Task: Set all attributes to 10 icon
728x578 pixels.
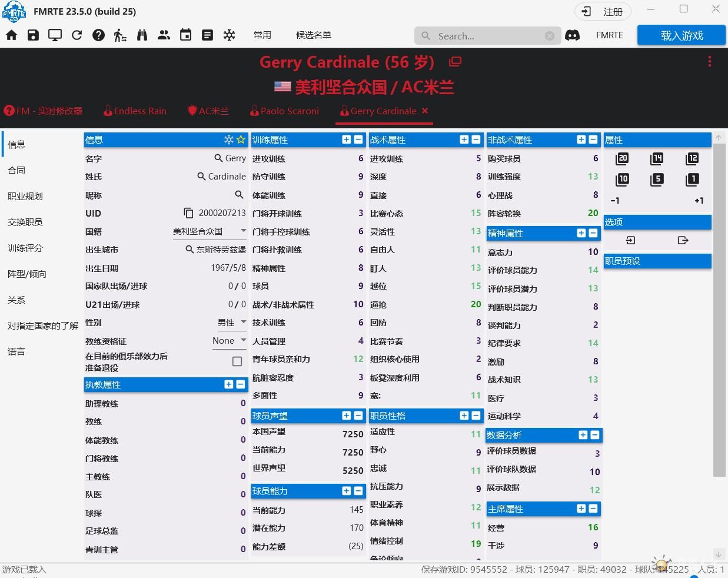Action: [622, 180]
